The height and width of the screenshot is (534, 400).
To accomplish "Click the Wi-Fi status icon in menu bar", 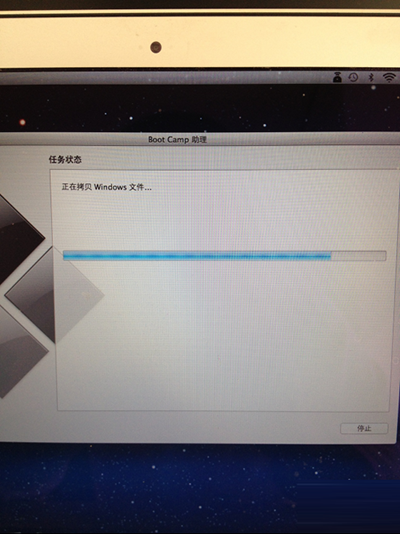I will point(388,77).
